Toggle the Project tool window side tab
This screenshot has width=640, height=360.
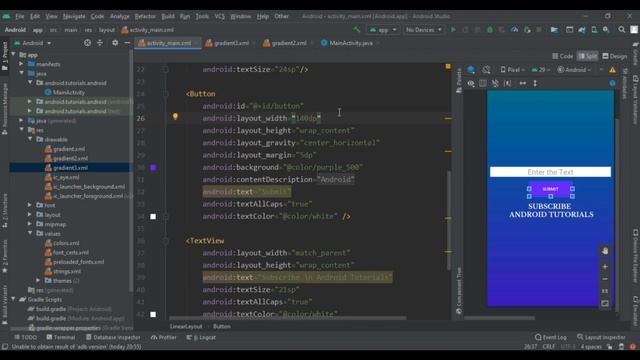point(5,56)
